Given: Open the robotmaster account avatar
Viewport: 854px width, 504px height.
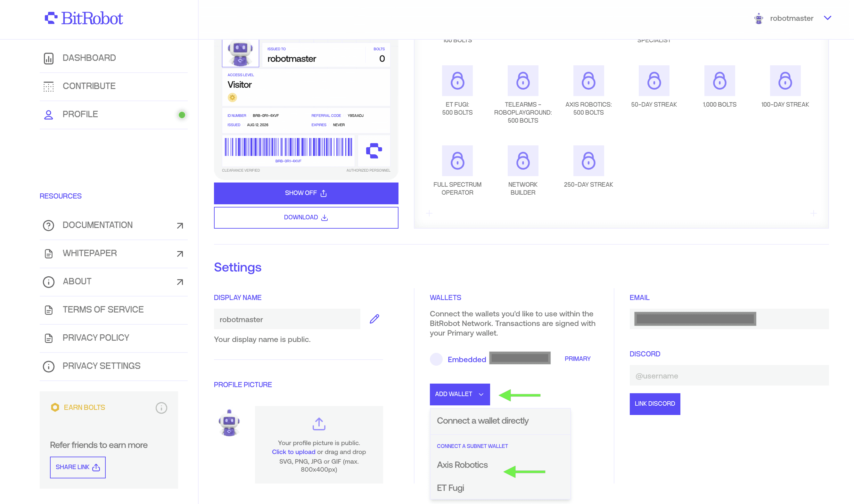Looking at the screenshot, I should [759, 18].
